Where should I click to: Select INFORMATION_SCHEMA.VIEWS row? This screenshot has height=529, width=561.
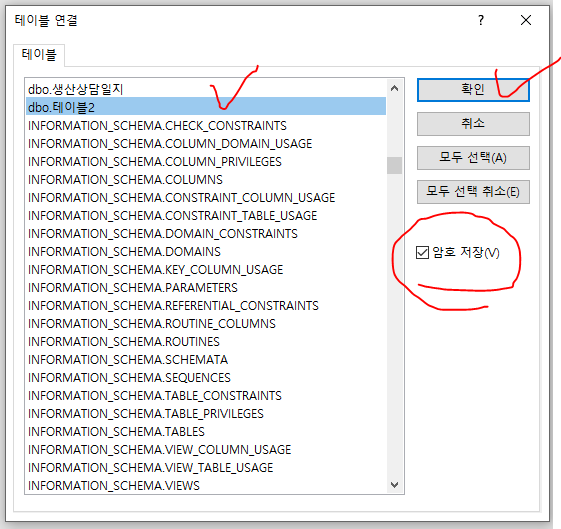pyautogui.click(x=206, y=485)
